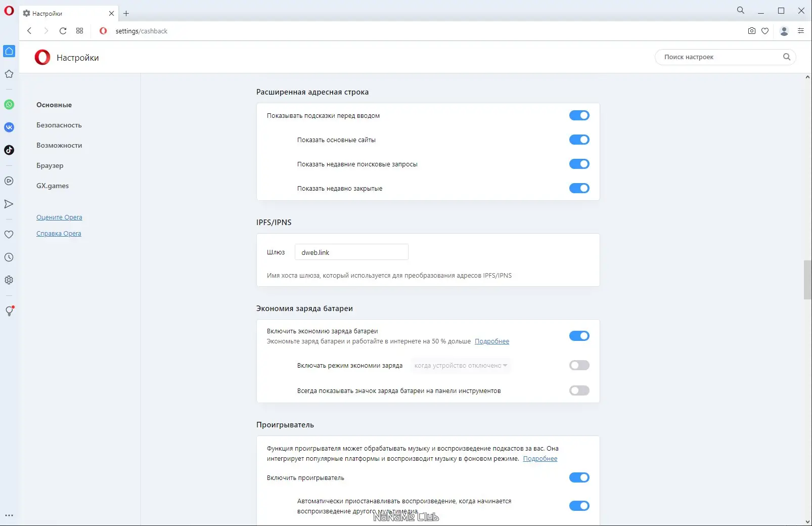Open VK messenger in sidebar
The width and height of the screenshot is (812, 526).
tap(9, 127)
